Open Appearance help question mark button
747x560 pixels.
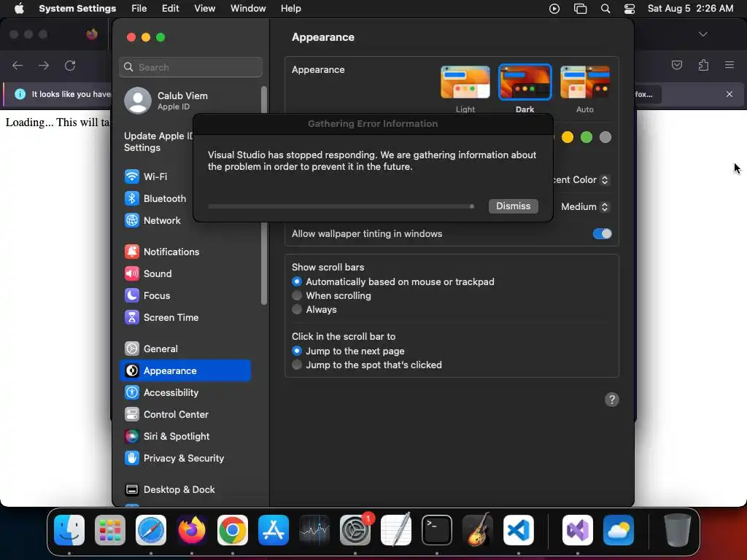(612, 400)
